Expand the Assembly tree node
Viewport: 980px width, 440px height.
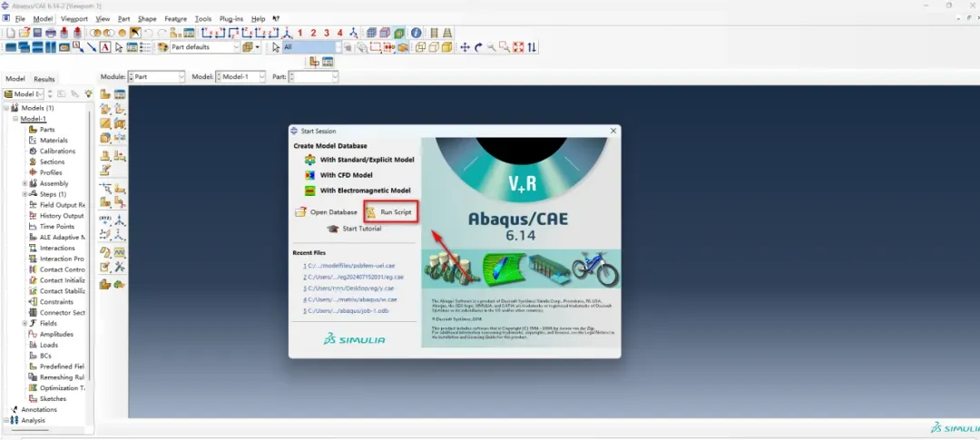click(x=25, y=184)
